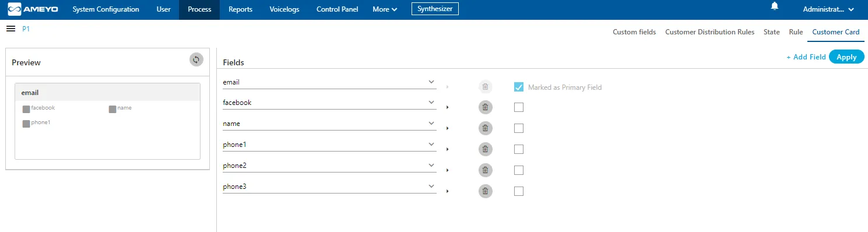The width and height of the screenshot is (868, 232).
Task: Expand arrow next to phone2 field
Action: point(447,170)
